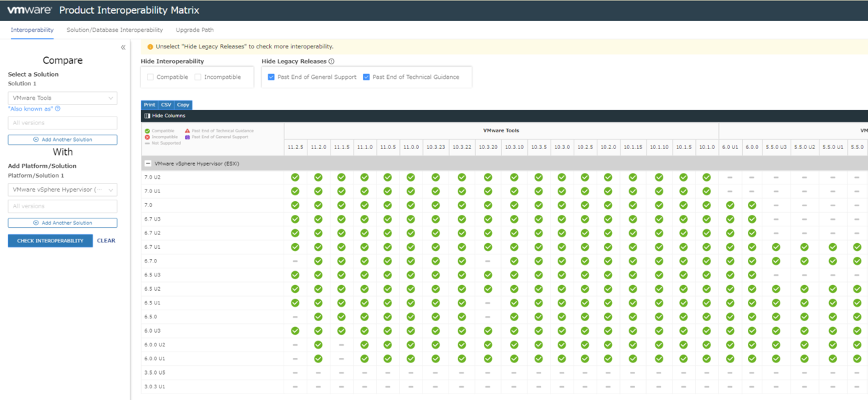Collapse the VMware vSphere Hypervisor (ESXi) group
This screenshot has width=868, height=400.
[148, 163]
